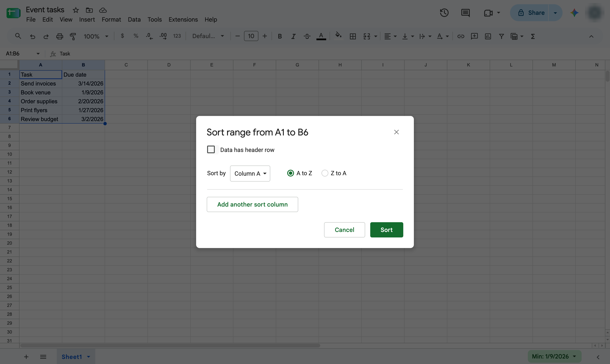Image resolution: width=610 pixels, height=364 pixels.
Task: Check Data has header row checkbox
Action: (x=211, y=149)
